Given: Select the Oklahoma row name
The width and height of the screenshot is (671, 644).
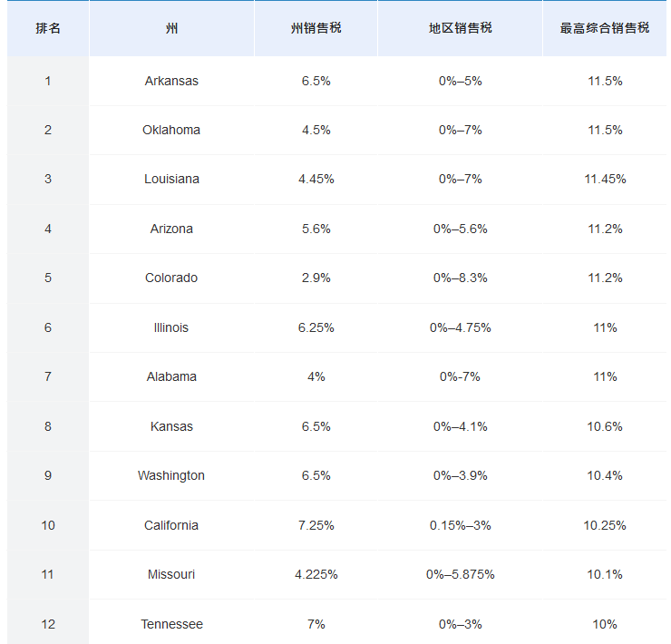Looking at the screenshot, I should pyautogui.click(x=171, y=130).
